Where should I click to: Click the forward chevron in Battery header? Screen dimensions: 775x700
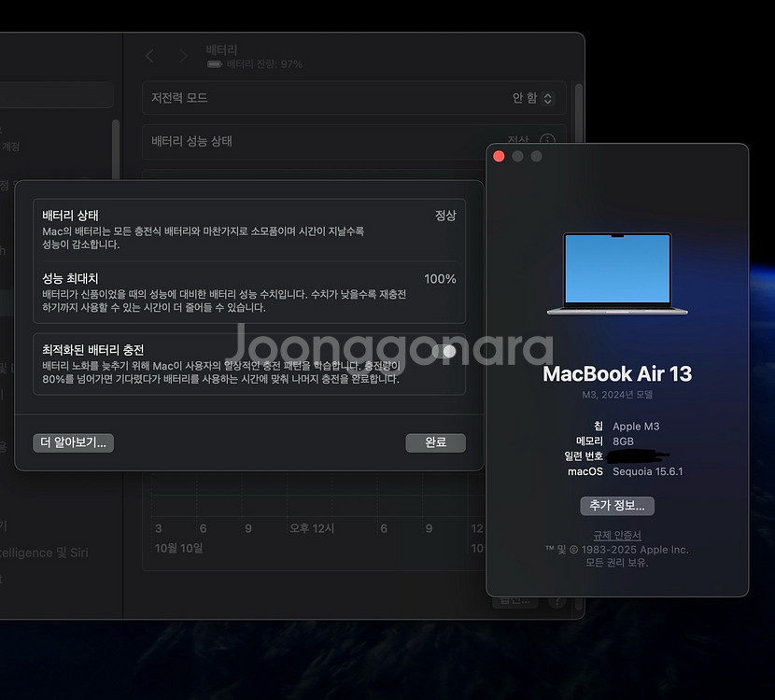[x=183, y=56]
